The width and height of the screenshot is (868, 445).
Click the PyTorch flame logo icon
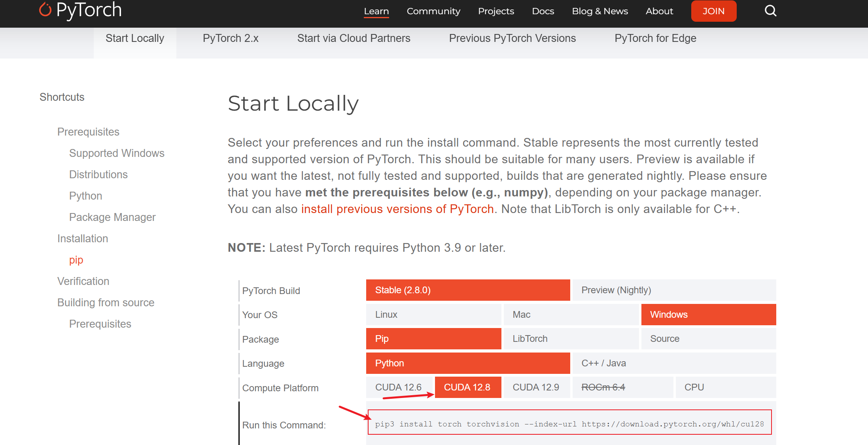[45, 9]
